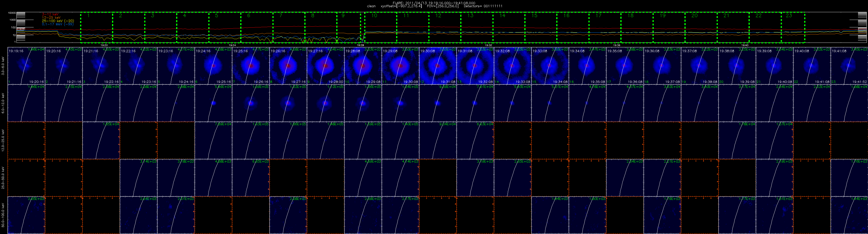Open the 3.0-6.0 keV image starting 19:25:16
Screen dimensions: 868x234
(251, 65)
